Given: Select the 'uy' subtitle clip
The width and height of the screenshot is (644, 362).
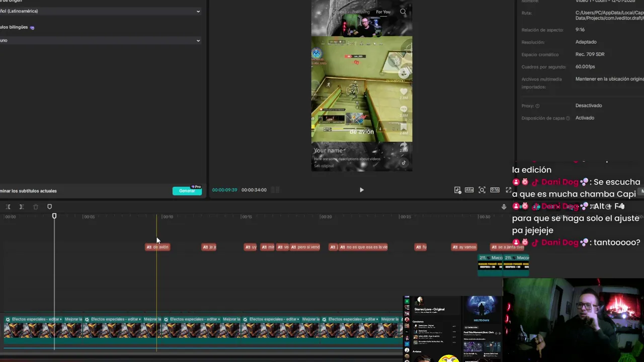Looking at the screenshot, I should coord(251,247).
